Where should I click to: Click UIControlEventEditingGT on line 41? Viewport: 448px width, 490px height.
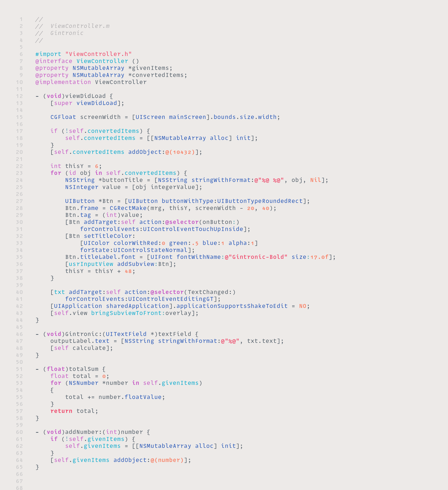click(171, 299)
